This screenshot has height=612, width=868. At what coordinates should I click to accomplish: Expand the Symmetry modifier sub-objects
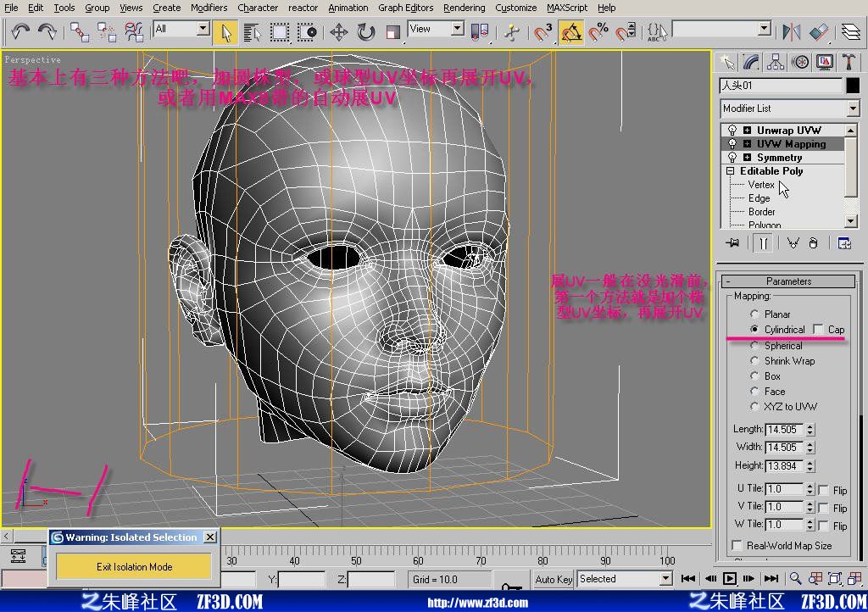(748, 157)
